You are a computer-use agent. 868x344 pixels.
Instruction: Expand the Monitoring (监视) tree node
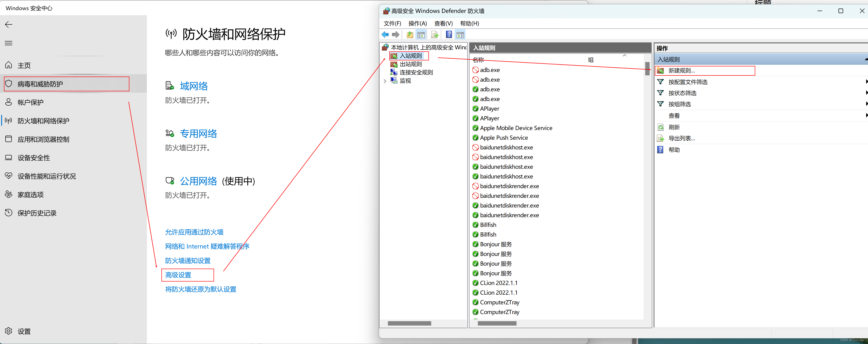tap(385, 81)
